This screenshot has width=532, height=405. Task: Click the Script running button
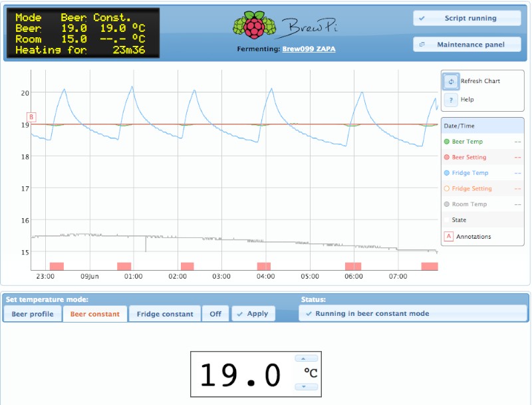(x=467, y=19)
